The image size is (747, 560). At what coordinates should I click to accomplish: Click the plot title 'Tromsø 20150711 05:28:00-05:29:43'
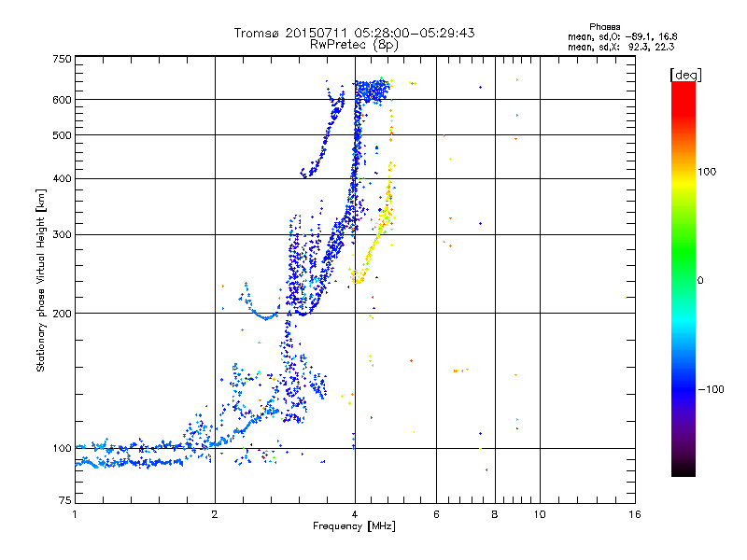coord(354,33)
